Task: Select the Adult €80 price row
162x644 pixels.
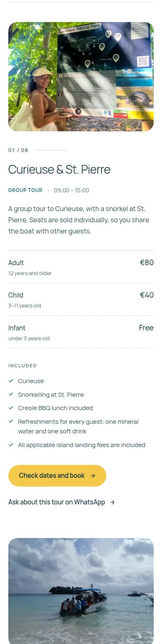Action: pyautogui.click(x=81, y=267)
